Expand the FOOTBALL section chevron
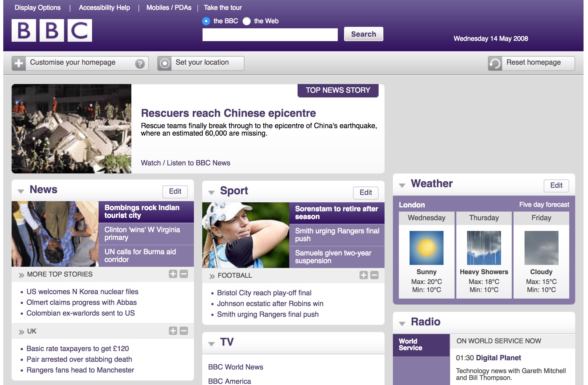 coord(212,276)
